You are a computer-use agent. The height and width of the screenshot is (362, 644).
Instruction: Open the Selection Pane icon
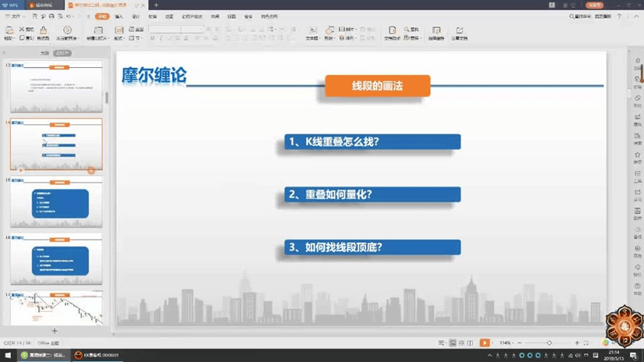[x=436, y=31]
